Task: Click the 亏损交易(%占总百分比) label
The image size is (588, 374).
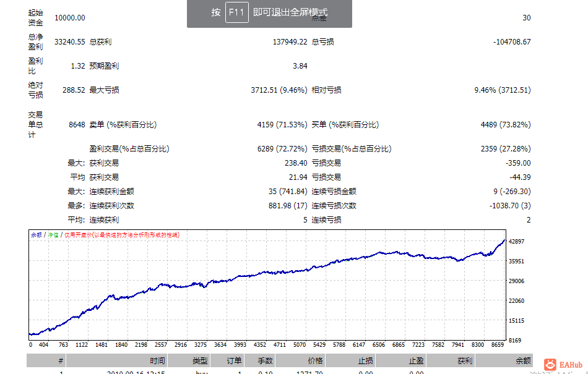Action: (352, 148)
